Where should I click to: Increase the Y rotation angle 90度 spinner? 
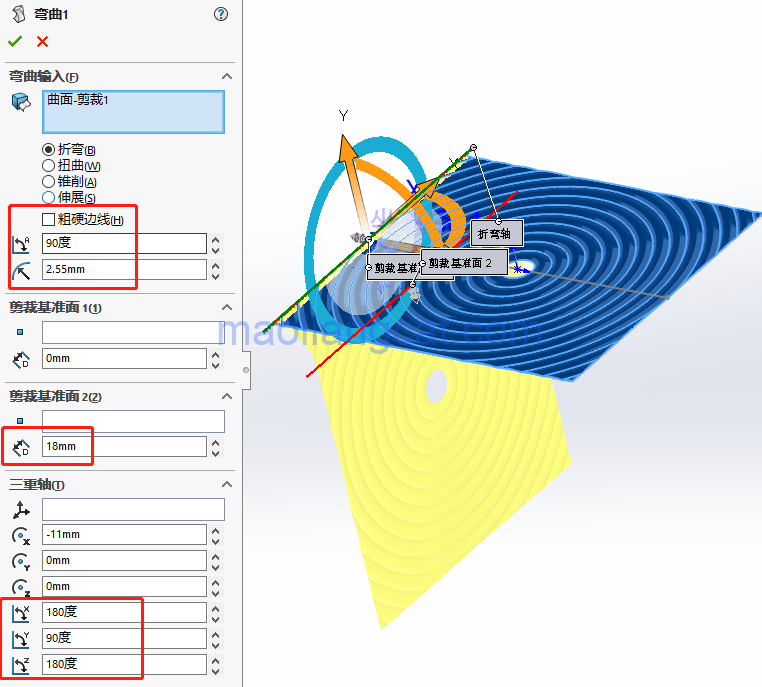click(216, 634)
